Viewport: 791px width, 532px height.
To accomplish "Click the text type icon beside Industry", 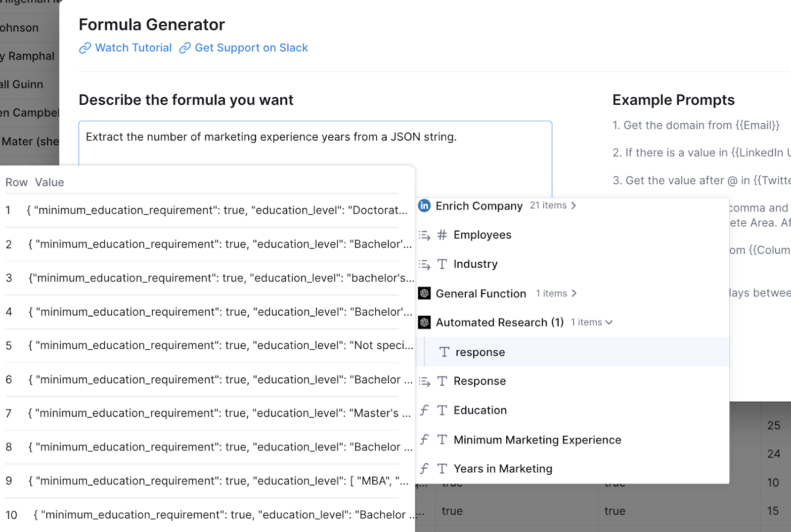I will pos(442,264).
